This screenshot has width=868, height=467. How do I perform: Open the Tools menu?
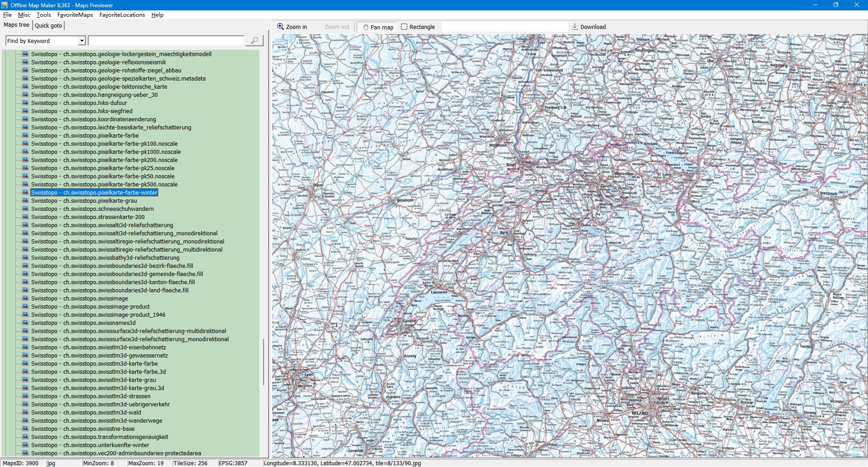tap(43, 15)
